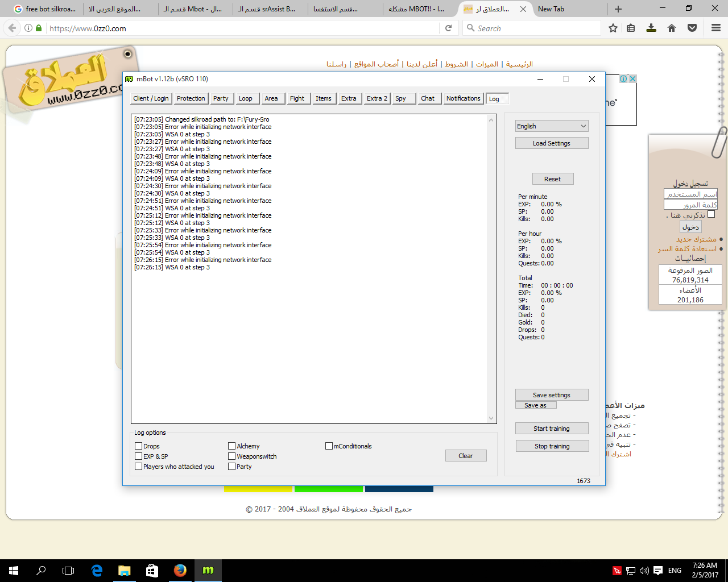Click the website username input field
This screenshot has width=728, height=582.
coord(691,194)
